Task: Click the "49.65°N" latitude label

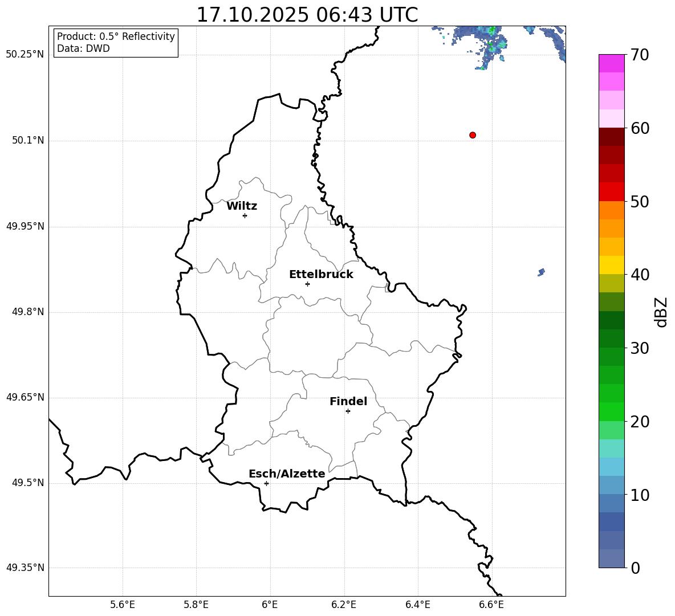Action: click(25, 397)
